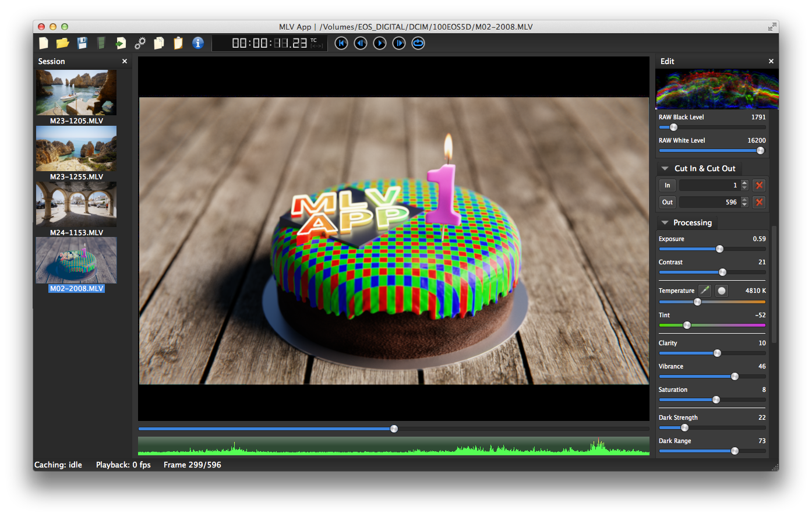Collapse the Cut In & Cut Out section

(x=665, y=168)
